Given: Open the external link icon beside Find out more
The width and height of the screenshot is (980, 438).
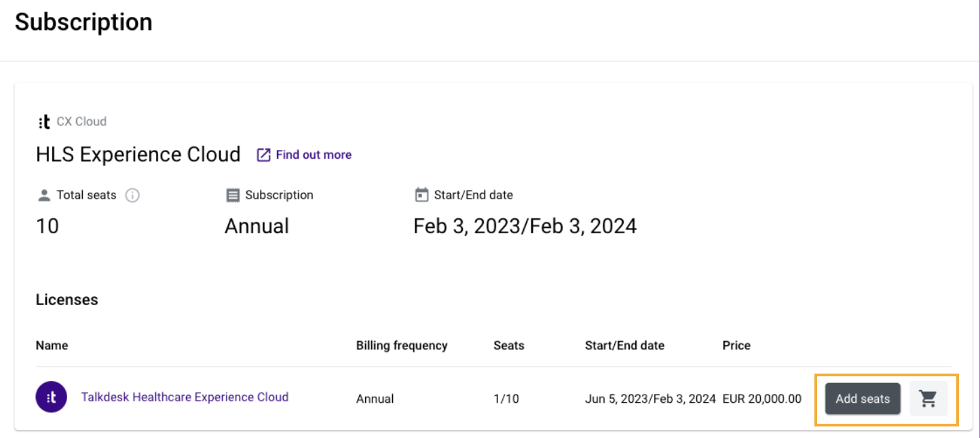Looking at the screenshot, I should click(x=263, y=155).
